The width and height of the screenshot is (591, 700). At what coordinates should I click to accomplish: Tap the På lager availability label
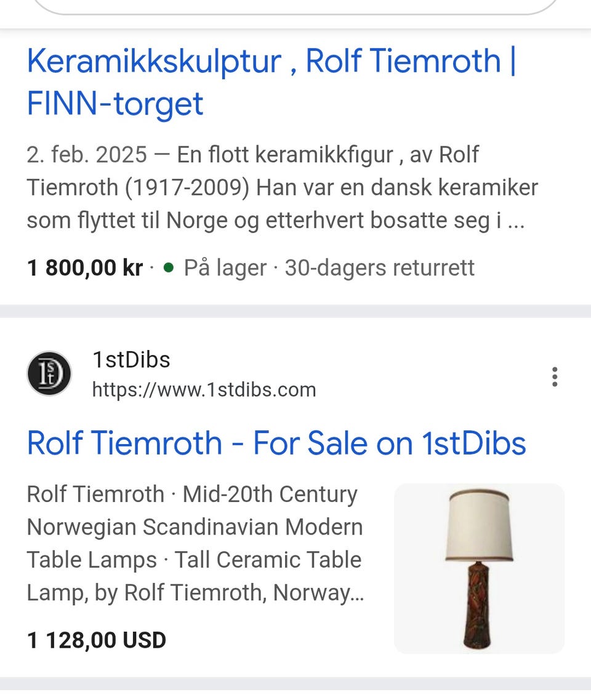(225, 268)
